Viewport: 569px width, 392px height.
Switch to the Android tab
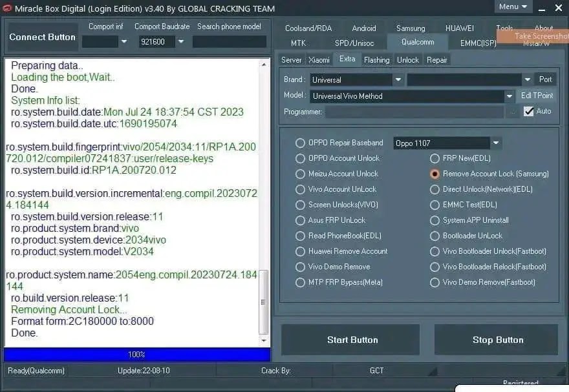364,28
